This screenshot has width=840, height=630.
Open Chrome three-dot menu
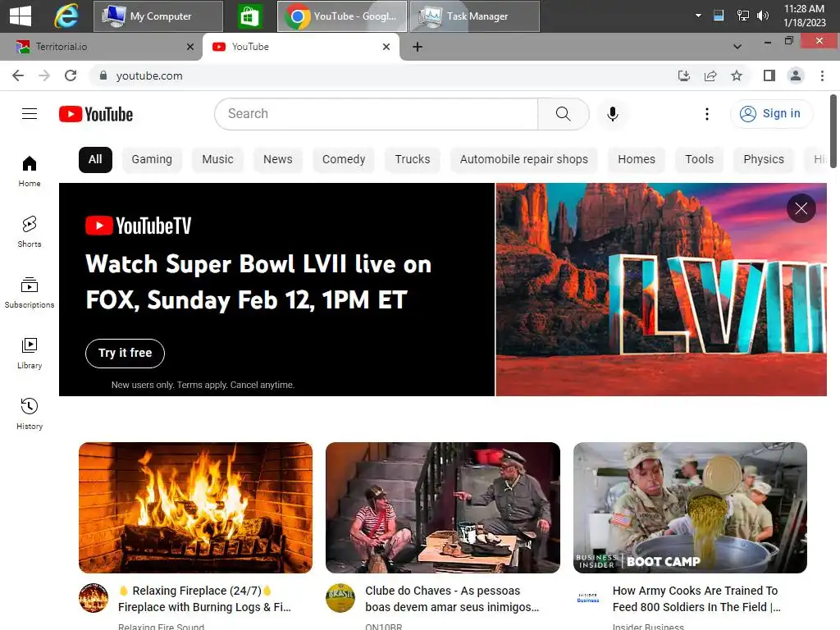pos(822,75)
